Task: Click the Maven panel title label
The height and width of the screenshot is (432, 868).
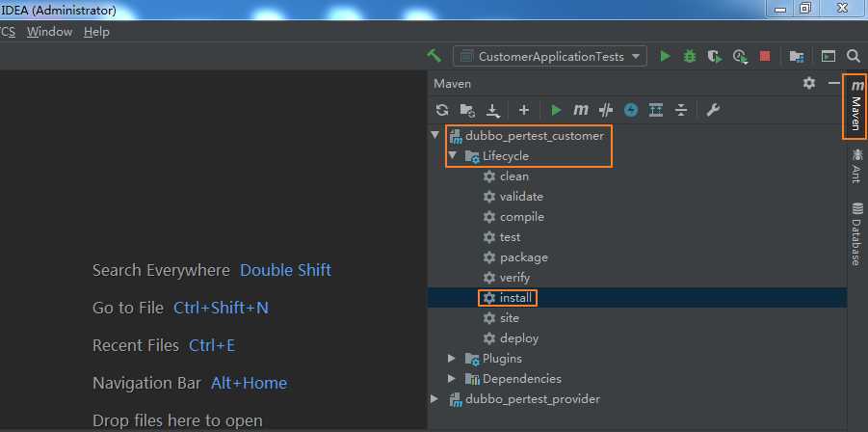Action: (452, 84)
